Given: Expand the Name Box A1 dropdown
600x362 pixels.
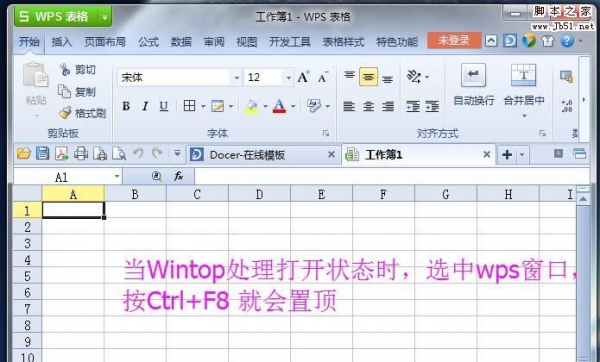Looking at the screenshot, I should tap(117, 176).
